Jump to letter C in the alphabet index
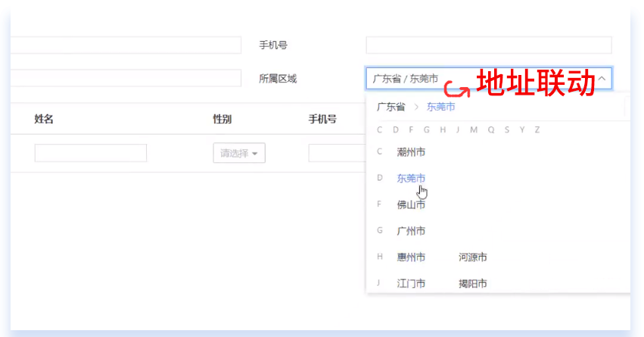Screen dimensions: 644x337 379,129
